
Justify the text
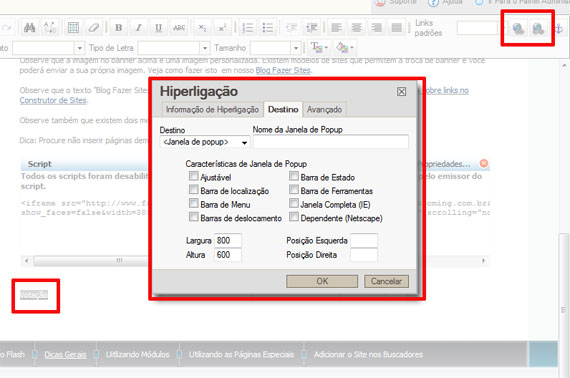[x=397, y=28]
